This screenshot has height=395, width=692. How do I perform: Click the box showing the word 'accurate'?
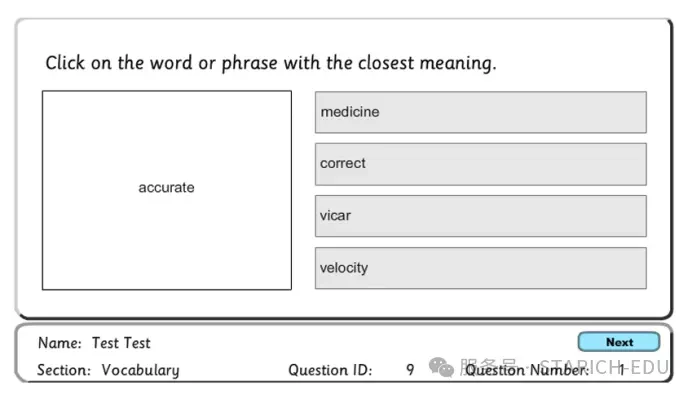(167, 190)
